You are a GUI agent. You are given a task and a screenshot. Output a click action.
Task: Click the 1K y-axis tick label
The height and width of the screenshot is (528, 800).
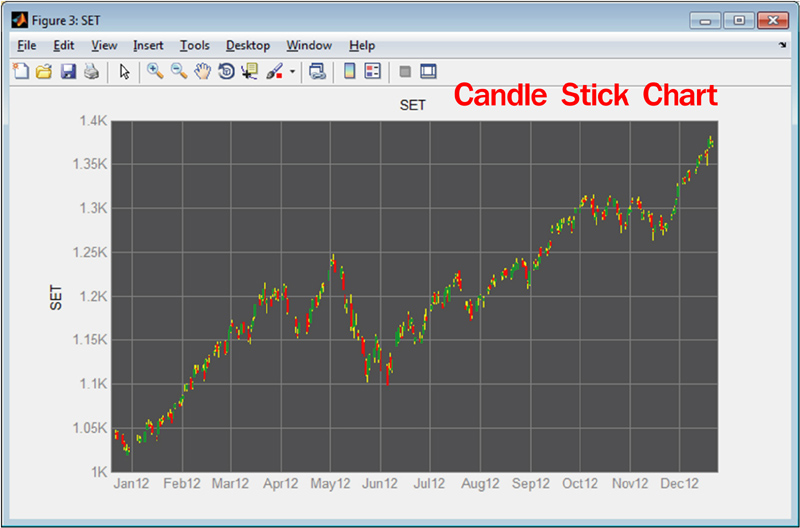coord(99,472)
